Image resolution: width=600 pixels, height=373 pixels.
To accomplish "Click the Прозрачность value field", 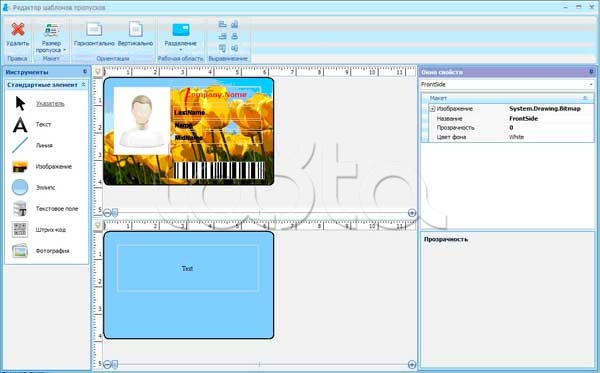I will tap(550, 128).
